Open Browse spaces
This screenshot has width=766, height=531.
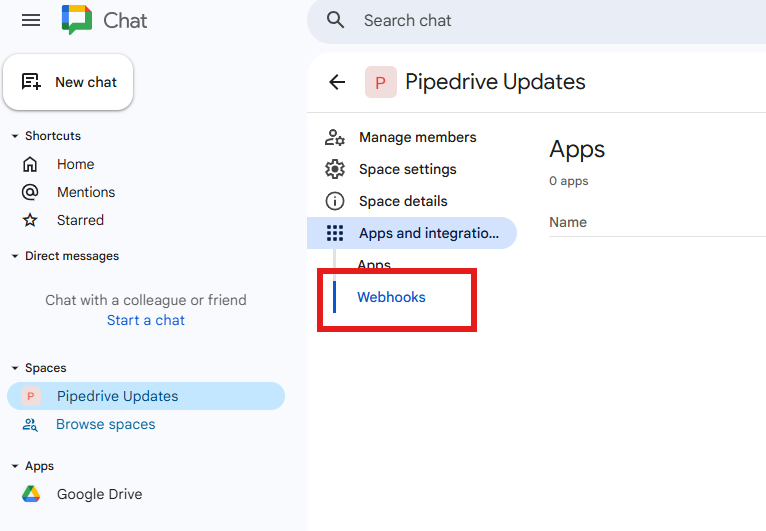tap(106, 424)
